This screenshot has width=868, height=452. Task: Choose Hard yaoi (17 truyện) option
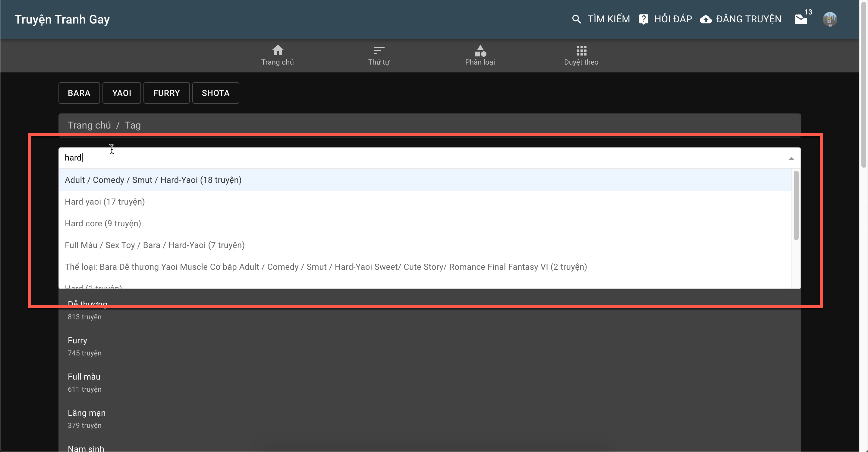click(x=105, y=202)
